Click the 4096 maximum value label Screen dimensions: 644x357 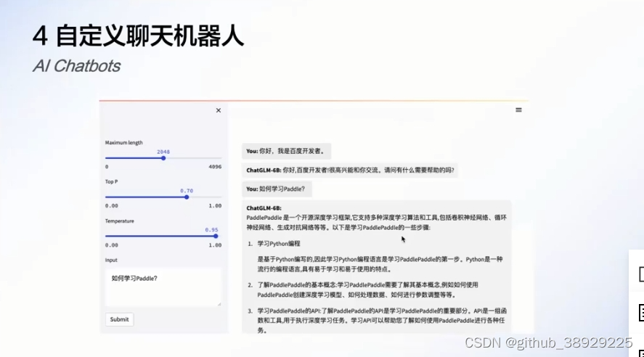(x=215, y=167)
